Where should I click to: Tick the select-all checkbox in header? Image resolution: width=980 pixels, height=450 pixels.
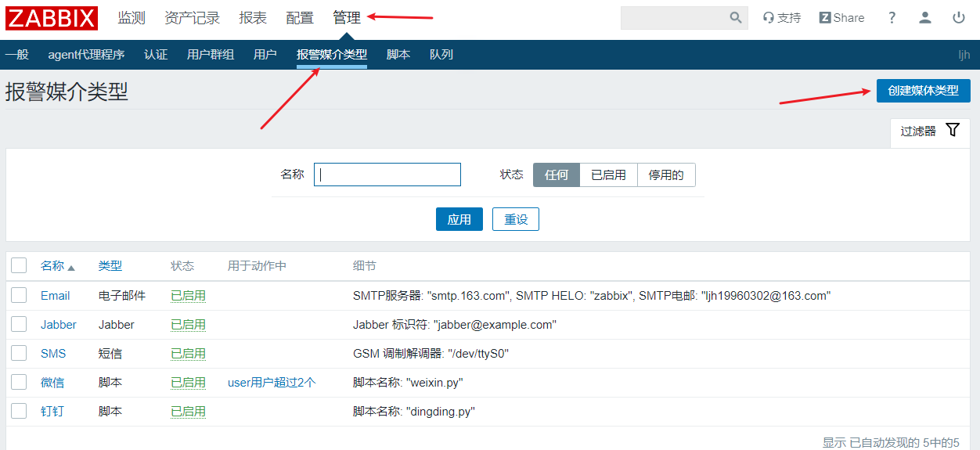click(19, 266)
